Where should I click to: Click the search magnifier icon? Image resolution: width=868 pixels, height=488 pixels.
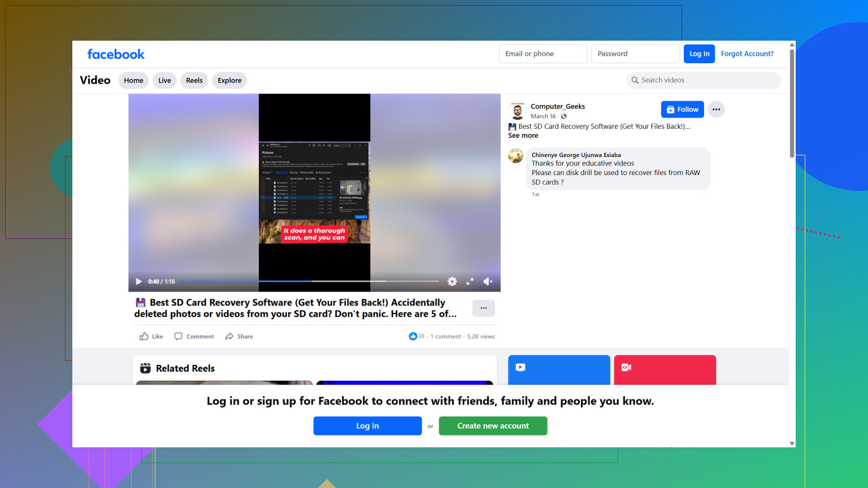[635, 80]
